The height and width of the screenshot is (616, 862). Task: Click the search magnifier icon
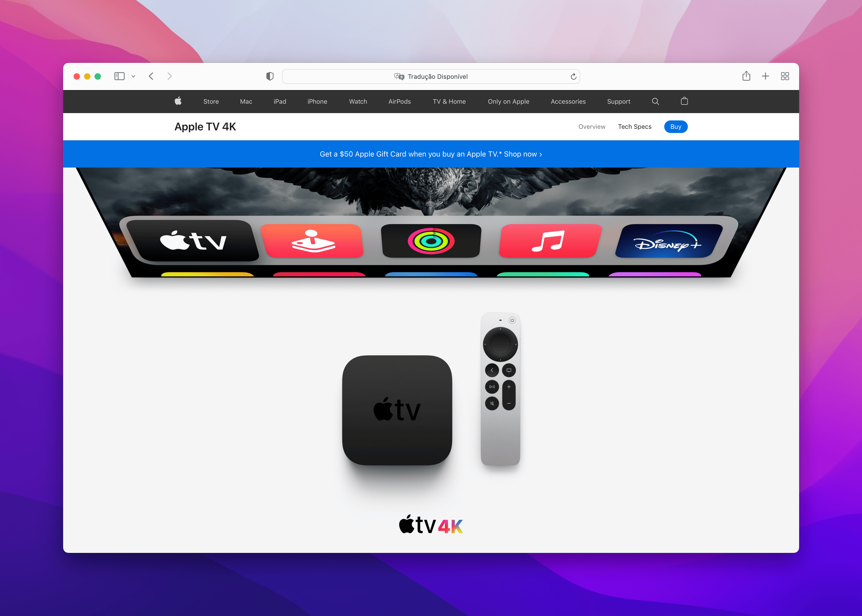pos(655,101)
